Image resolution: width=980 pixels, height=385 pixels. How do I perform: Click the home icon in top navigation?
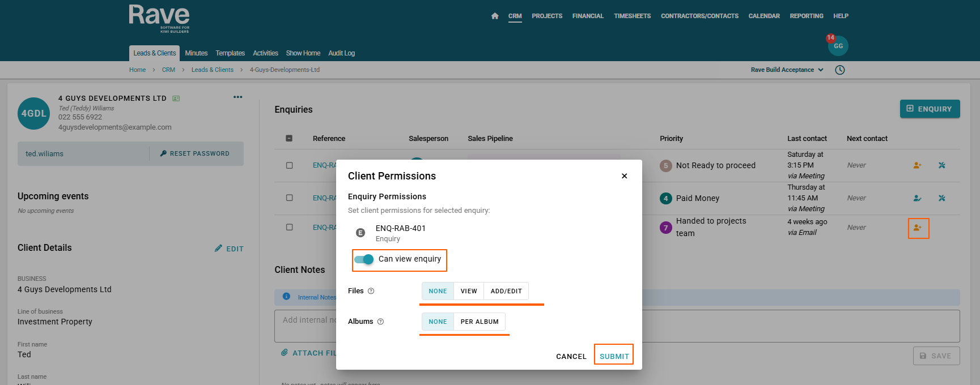click(x=495, y=16)
